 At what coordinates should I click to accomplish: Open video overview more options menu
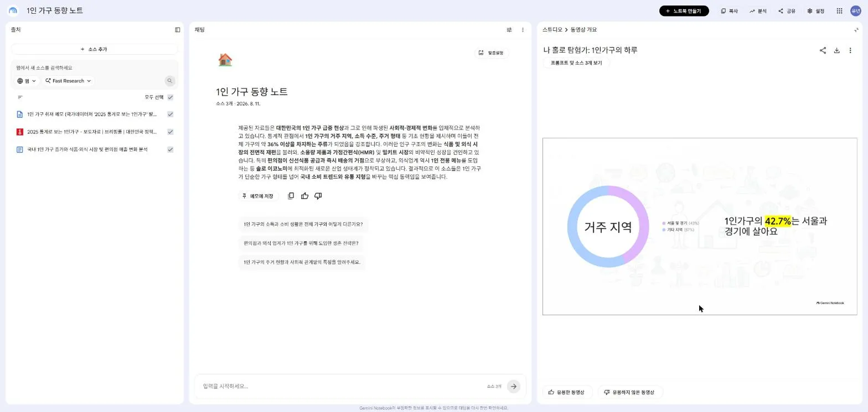(850, 50)
